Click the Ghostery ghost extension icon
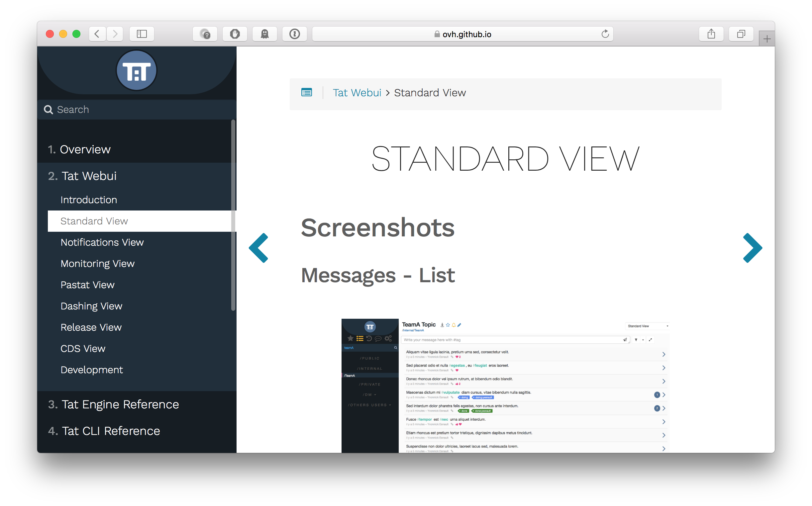This screenshot has width=812, height=506. pos(264,34)
